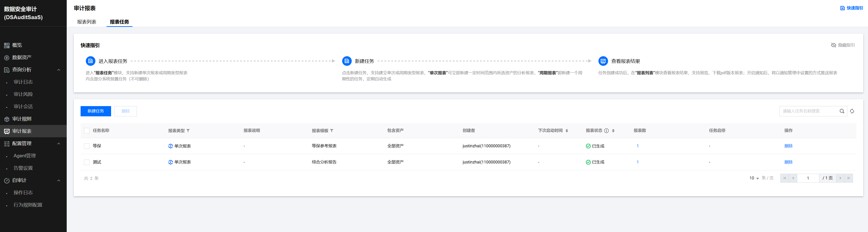Sort by 下次启动时间 column
Screen dimensions: 868x232
click(x=567, y=131)
